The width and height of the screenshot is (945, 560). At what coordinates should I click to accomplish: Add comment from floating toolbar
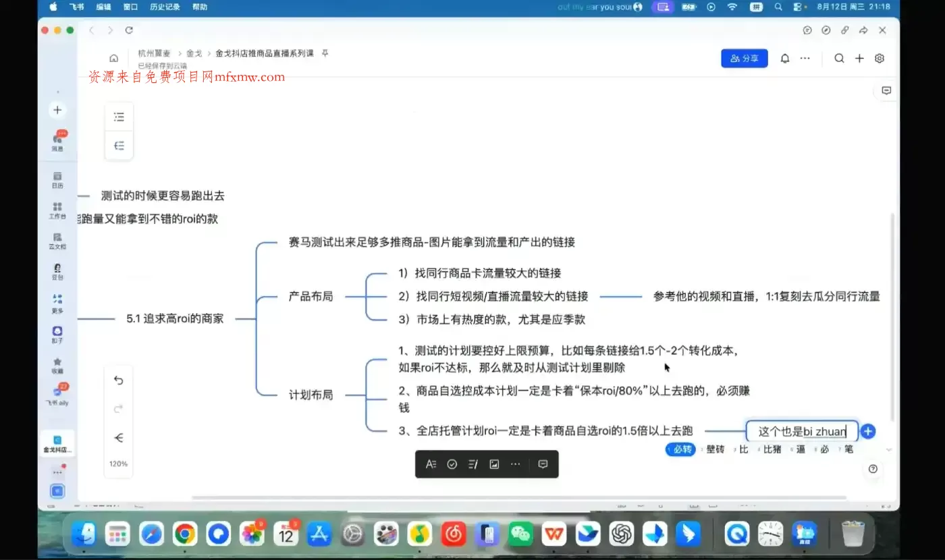[543, 464]
